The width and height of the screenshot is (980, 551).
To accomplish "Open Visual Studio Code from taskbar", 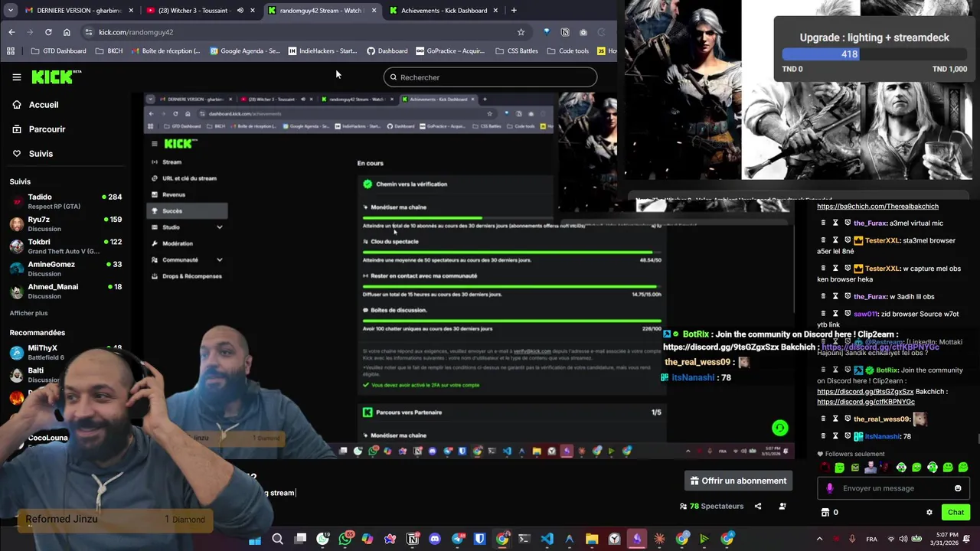I will click(x=547, y=540).
